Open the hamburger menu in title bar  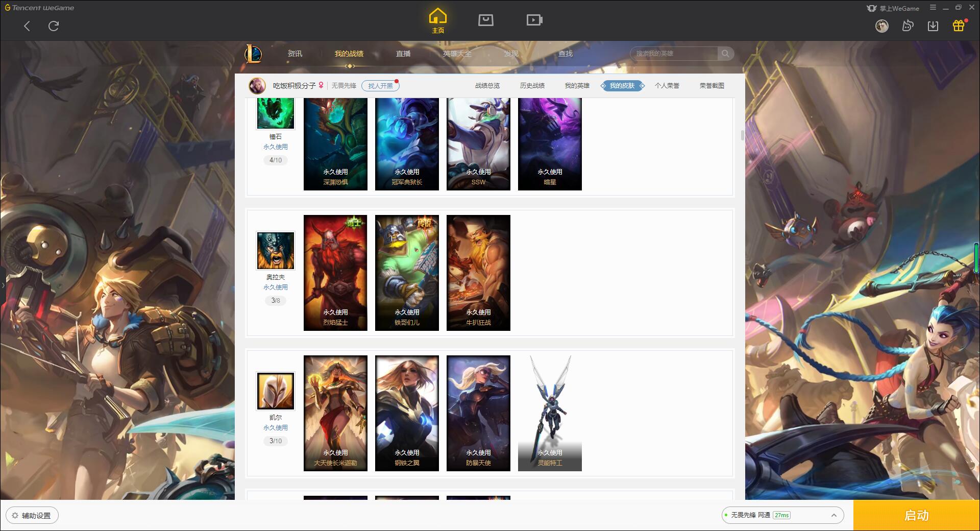(x=933, y=8)
